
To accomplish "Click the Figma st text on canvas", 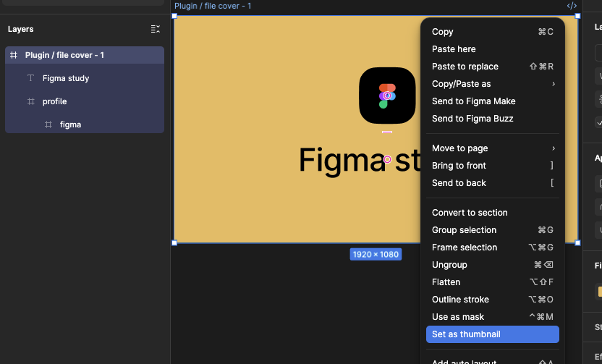I will [x=360, y=161].
